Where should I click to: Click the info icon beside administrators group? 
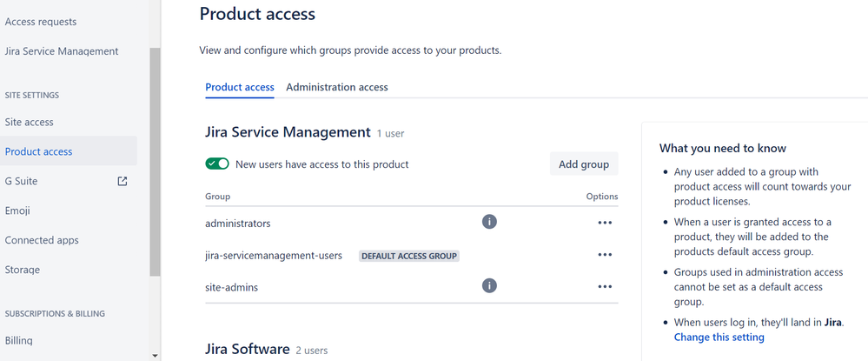tap(489, 223)
